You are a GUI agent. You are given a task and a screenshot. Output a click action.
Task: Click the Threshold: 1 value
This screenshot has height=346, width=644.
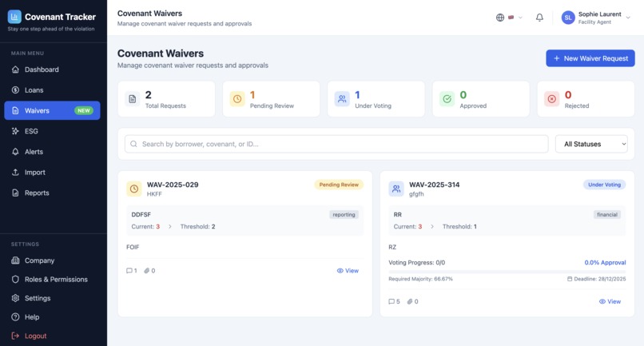459,226
